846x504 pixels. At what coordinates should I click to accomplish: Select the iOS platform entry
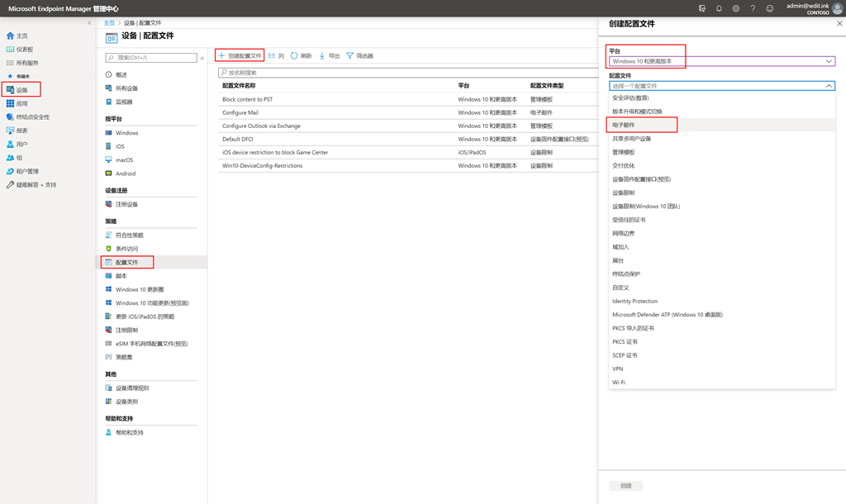(x=120, y=146)
